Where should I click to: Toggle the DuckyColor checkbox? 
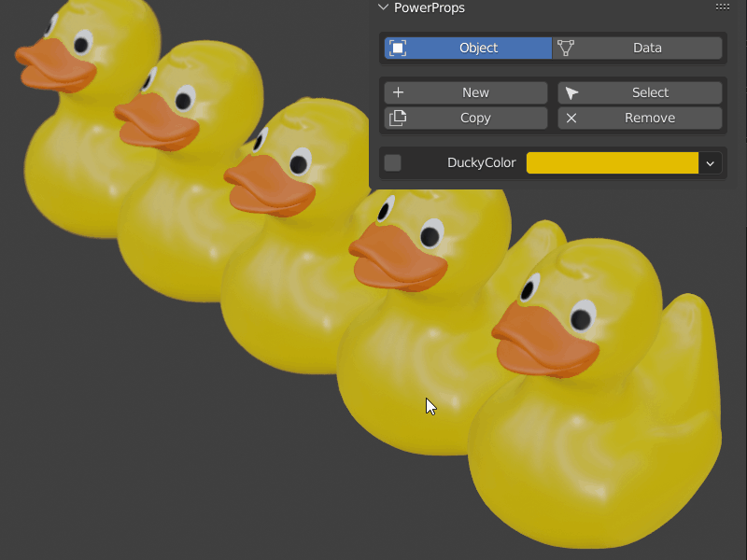pos(392,162)
